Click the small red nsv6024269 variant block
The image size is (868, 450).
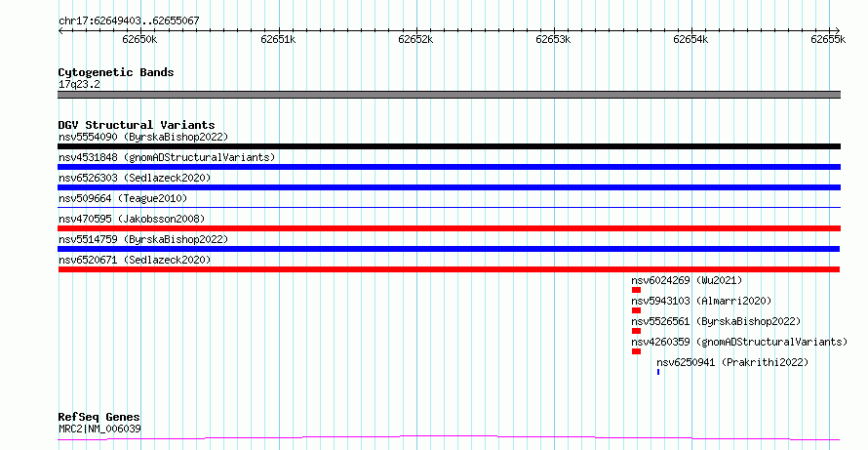636,290
